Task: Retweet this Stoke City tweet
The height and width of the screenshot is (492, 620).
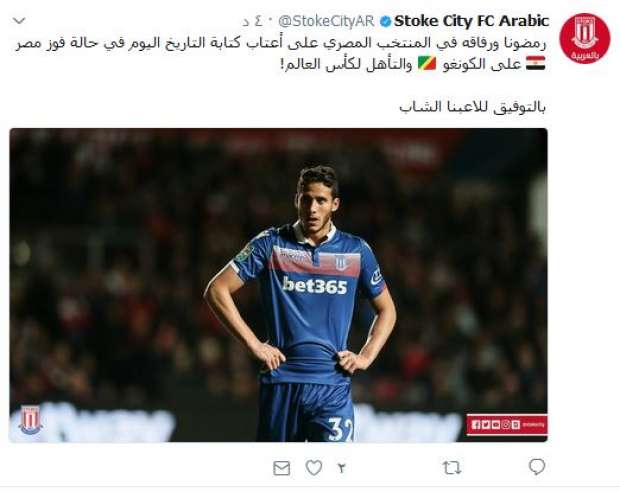Action: (x=452, y=468)
